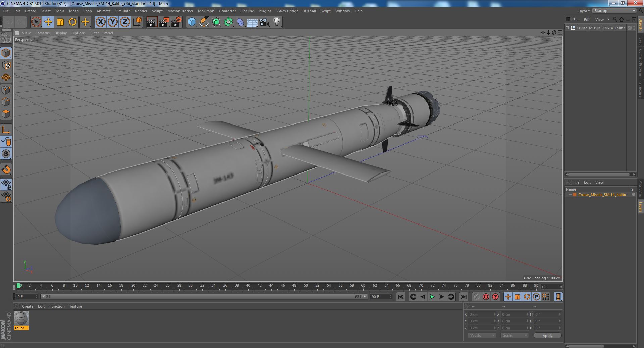Open V-Ray Bridge menu

coord(287,11)
